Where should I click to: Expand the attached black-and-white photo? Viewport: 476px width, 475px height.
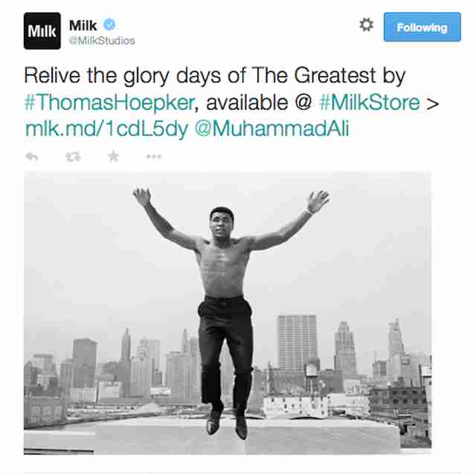point(228,314)
